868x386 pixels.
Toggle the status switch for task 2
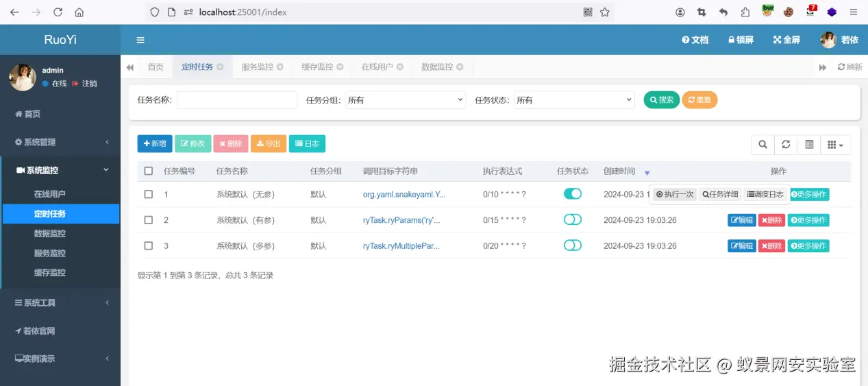[x=573, y=219]
